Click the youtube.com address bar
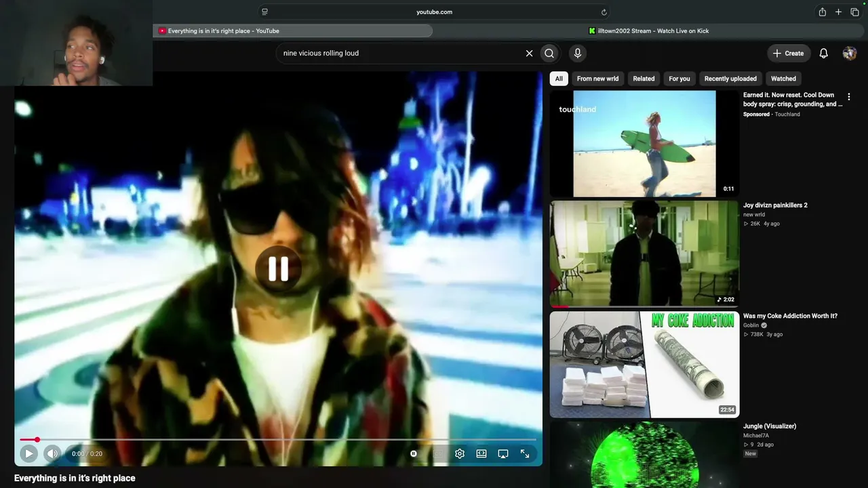The image size is (868, 488). [434, 12]
